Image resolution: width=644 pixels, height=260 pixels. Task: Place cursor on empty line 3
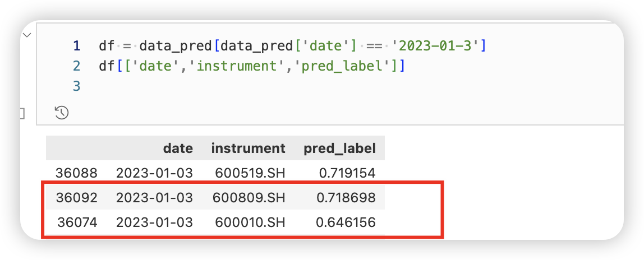[168, 86]
